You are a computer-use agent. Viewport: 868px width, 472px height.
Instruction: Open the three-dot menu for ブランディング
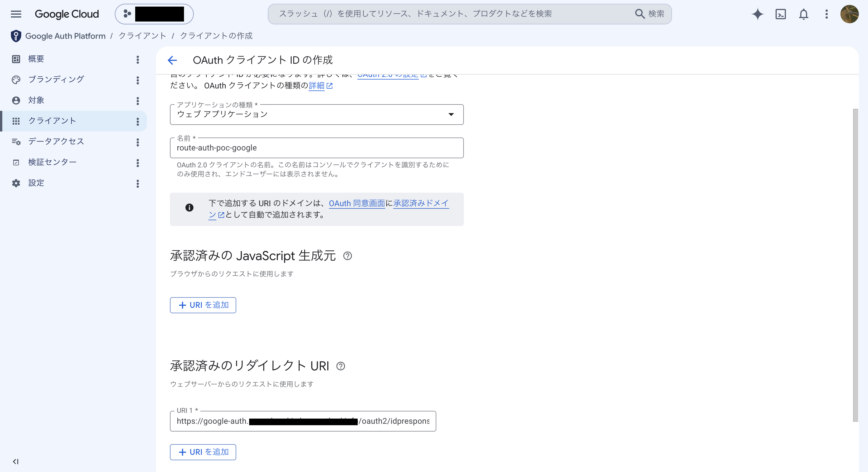(137, 80)
